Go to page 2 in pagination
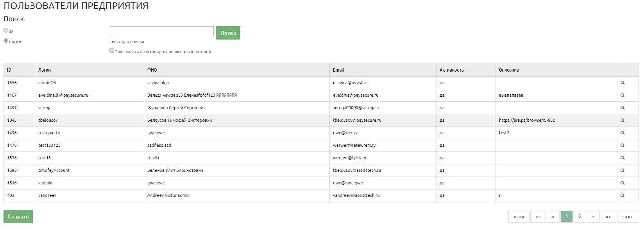Viewport: 644px width, 229px height. tap(580, 216)
